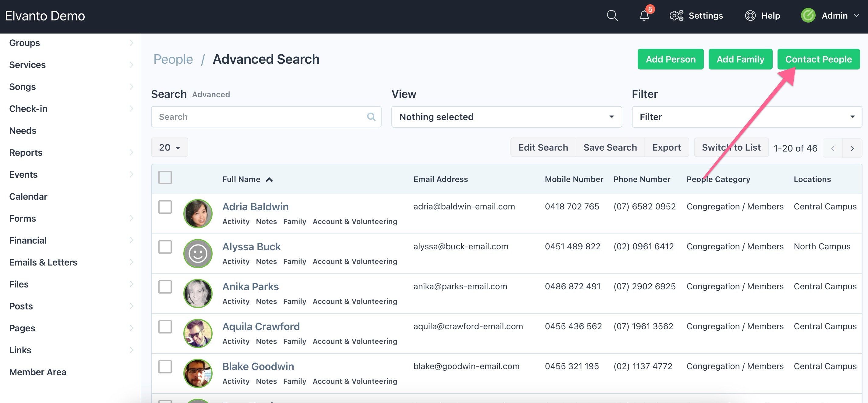
Task: Click the green Admin avatar icon
Action: point(808,16)
